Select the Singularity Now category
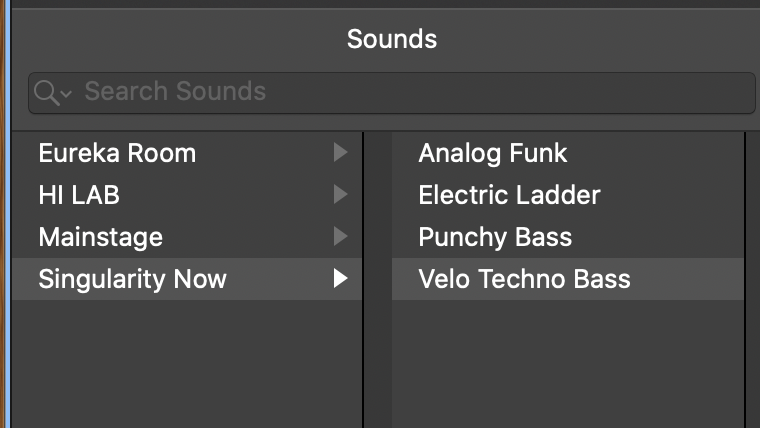 (132, 279)
